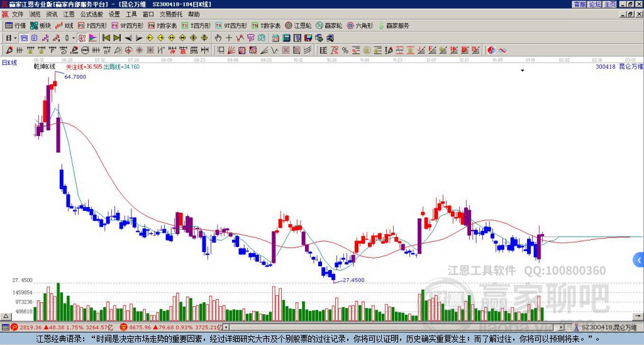Select the red pencil drawing tool
Image resolution: width=644 pixels, height=345 pixels.
[x=9, y=50]
